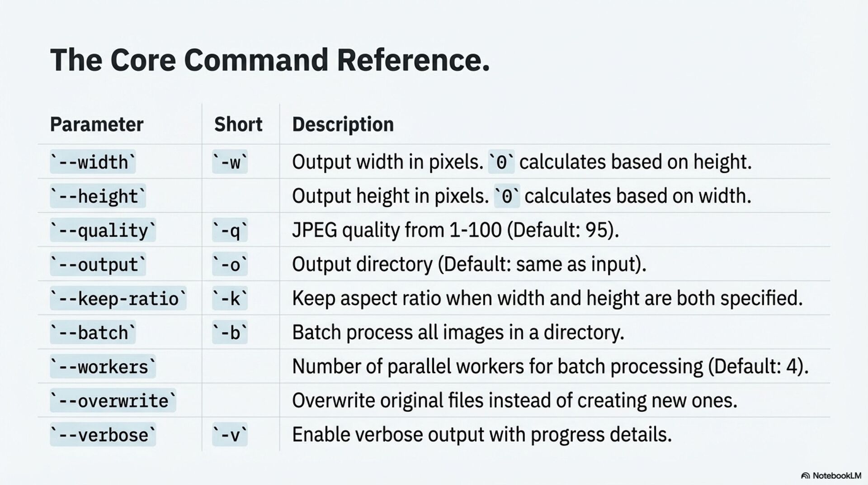868x485 pixels.
Task: Click the --output parameter code chip
Action: pos(98,265)
